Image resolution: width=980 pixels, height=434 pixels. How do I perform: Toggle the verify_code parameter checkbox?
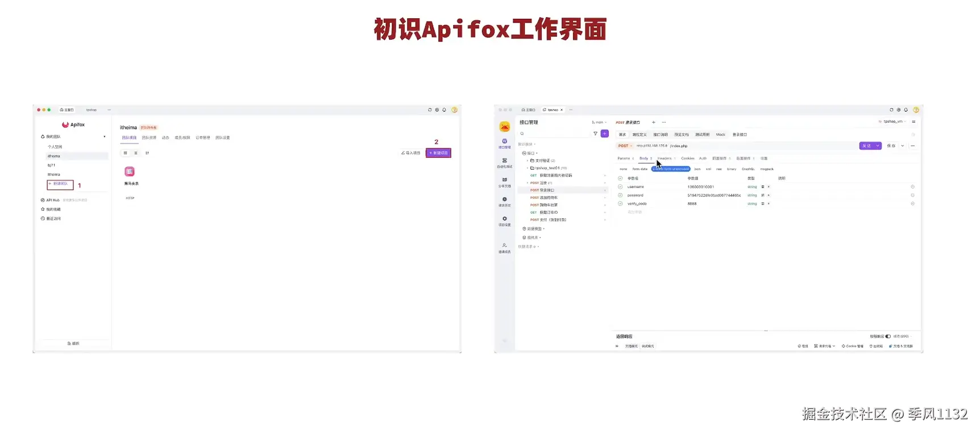[620, 203]
